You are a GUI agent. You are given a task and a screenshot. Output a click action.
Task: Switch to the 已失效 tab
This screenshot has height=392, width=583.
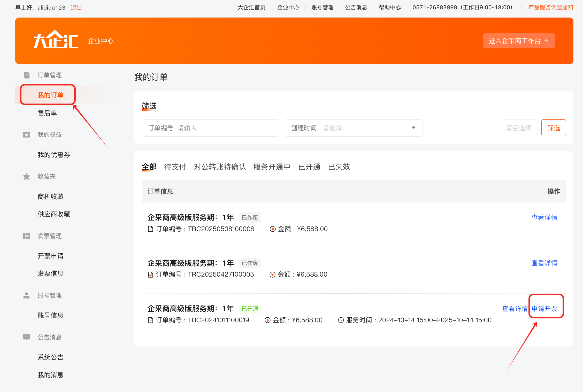339,167
